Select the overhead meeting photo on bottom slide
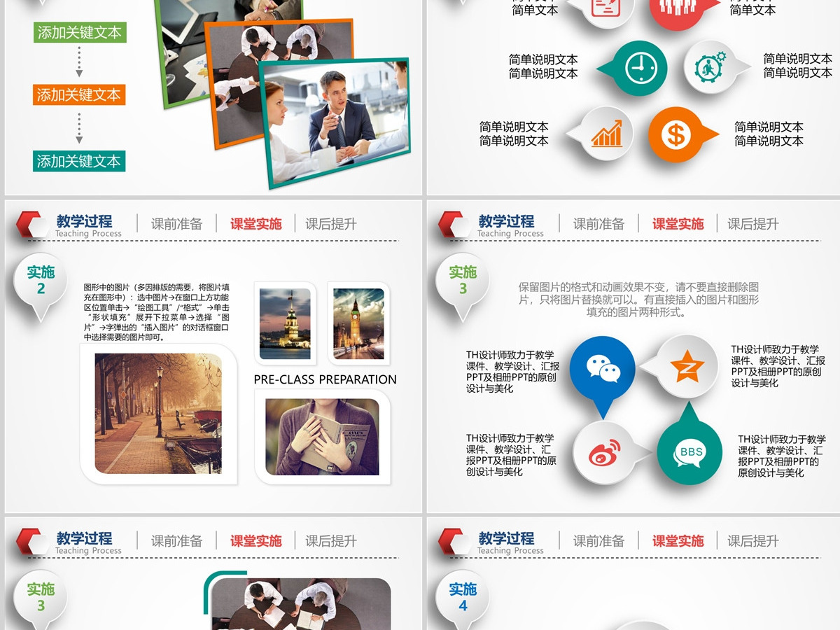 pos(301,604)
